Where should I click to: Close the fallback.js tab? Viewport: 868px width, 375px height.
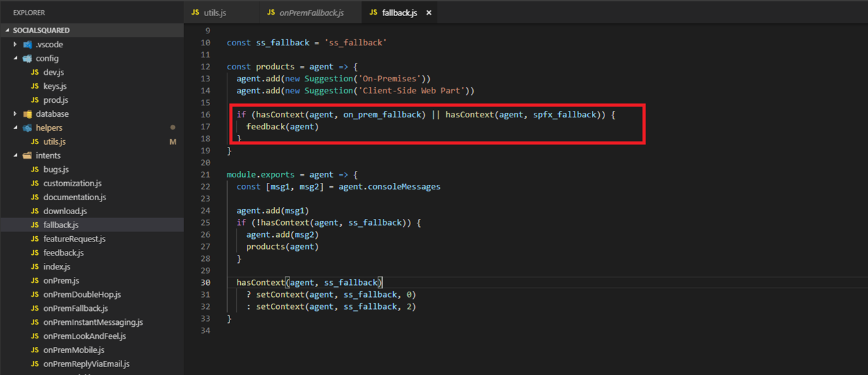click(x=429, y=13)
